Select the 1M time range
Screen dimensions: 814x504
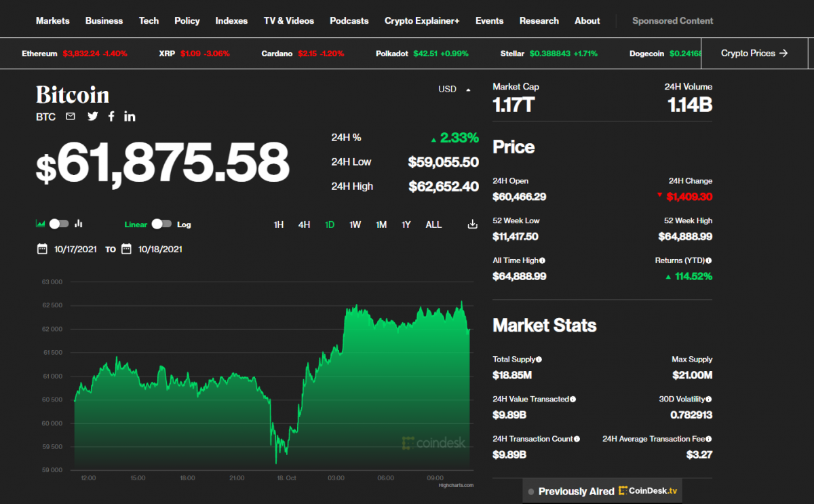tap(381, 225)
